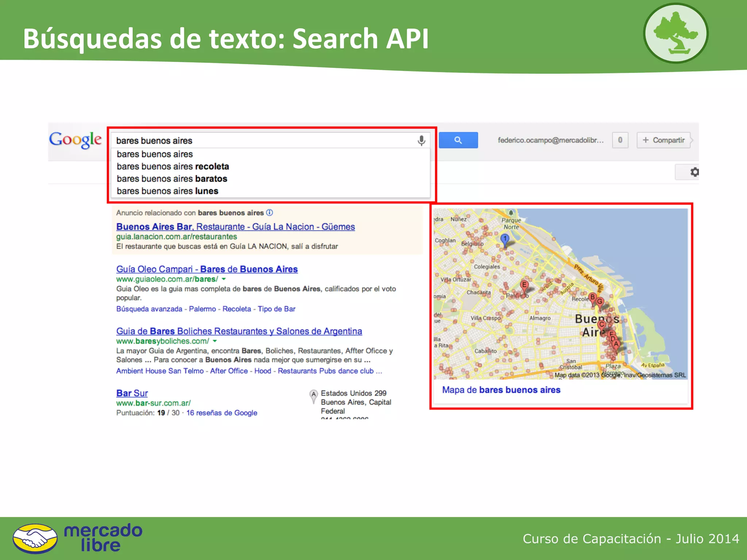Click the Buenos Aires map thumbnail
The image size is (747, 560).
tap(561, 294)
